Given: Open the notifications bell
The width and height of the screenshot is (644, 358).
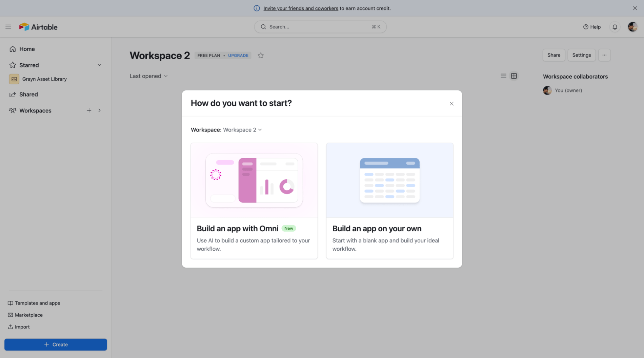Looking at the screenshot, I should [615, 27].
